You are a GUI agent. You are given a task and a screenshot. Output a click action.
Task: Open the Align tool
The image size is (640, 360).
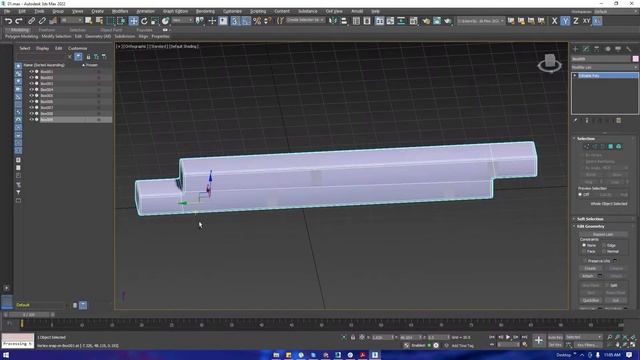[x=344, y=21]
